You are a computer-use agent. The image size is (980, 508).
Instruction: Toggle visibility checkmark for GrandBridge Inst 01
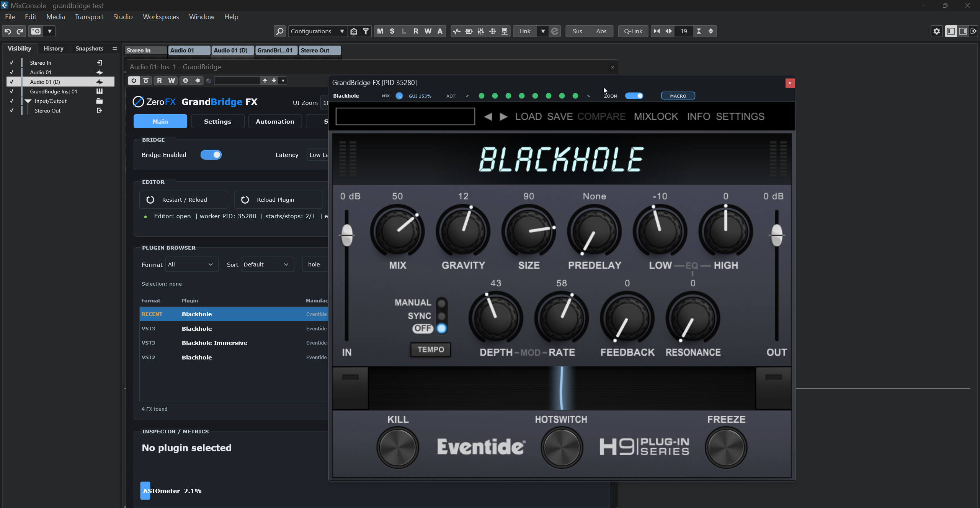click(x=11, y=91)
